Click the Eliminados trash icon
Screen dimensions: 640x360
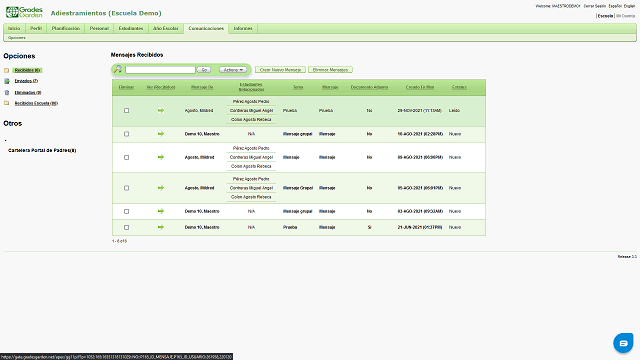click(7, 93)
